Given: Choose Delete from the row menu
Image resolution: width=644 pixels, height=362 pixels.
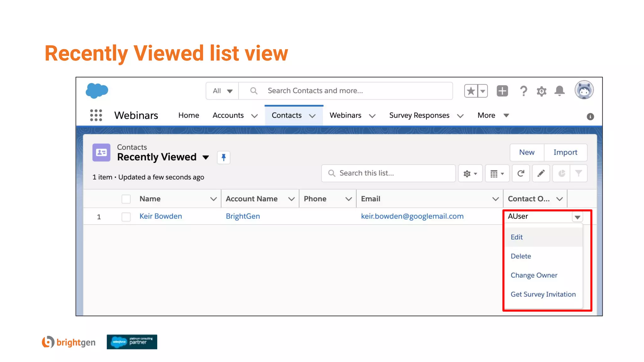Looking at the screenshot, I should pyautogui.click(x=543, y=256).
